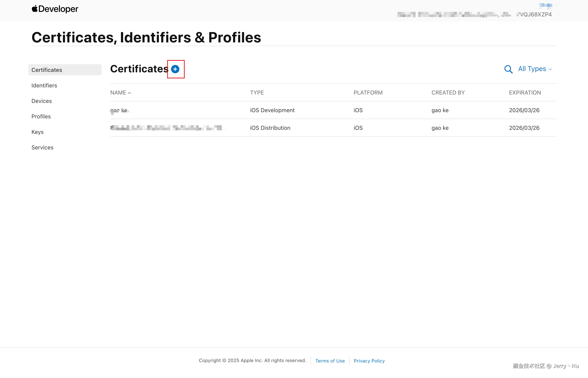Open Services in the sidebar

[x=42, y=147]
